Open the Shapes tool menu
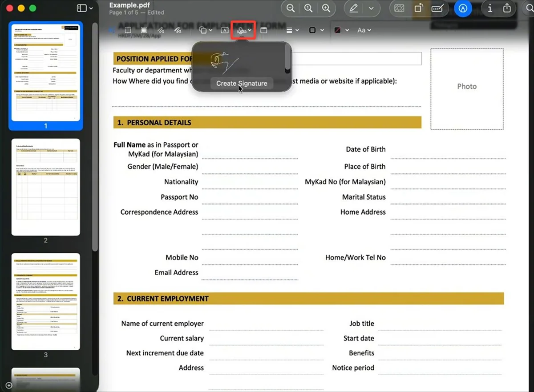 [205, 30]
